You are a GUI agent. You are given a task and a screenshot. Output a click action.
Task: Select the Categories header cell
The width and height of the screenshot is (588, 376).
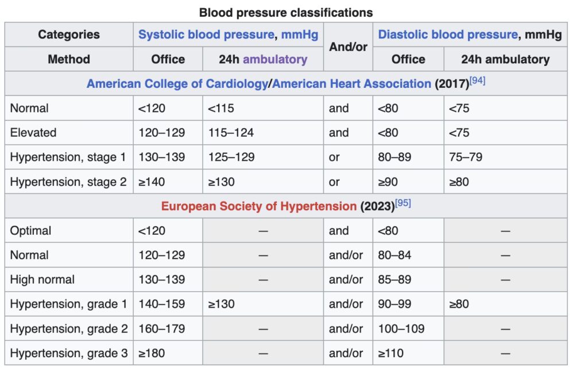click(x=69, y=35)
